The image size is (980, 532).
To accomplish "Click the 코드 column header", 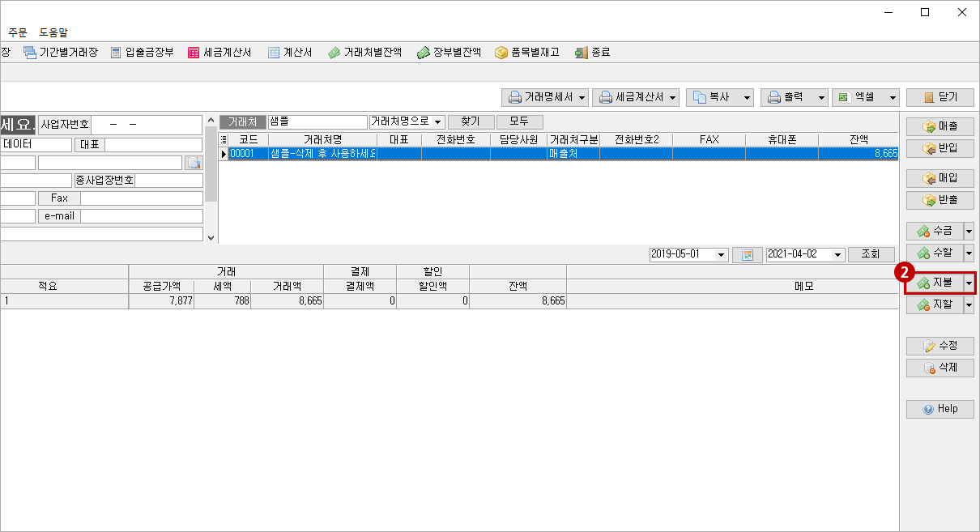I will [248, 139].
